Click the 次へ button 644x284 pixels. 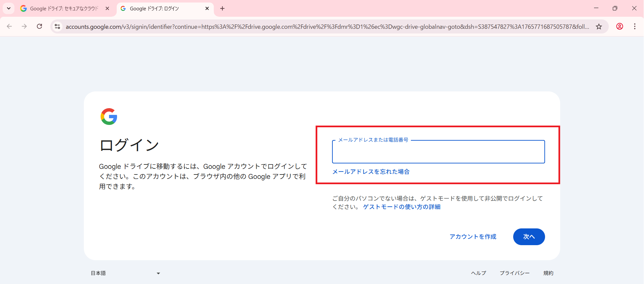(x=529, y=237)
